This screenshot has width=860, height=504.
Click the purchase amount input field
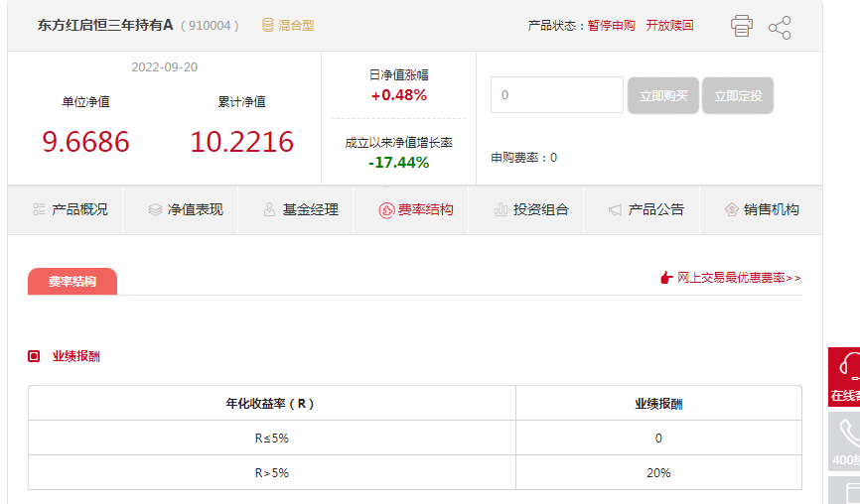pos(556,95)
